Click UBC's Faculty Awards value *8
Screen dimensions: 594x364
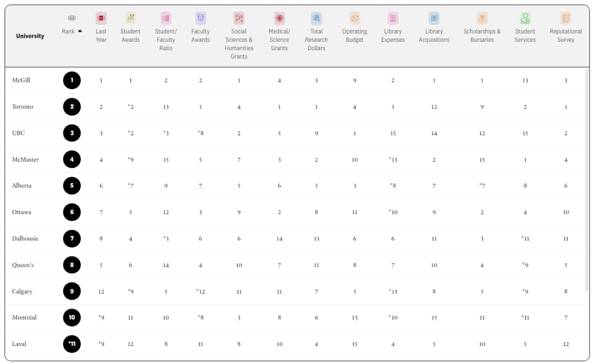200,133
